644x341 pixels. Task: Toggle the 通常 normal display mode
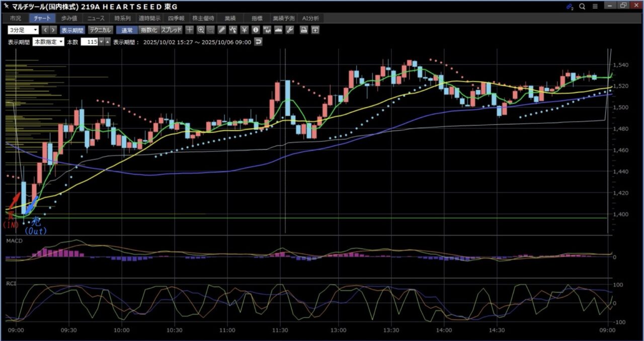(x=126, y=30)
